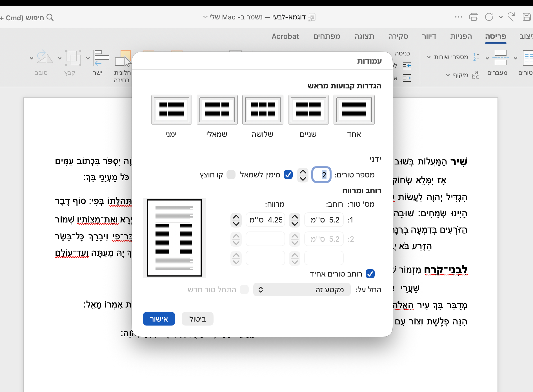
Task: Click the מספר טורים number field
Action: (321, 175)
